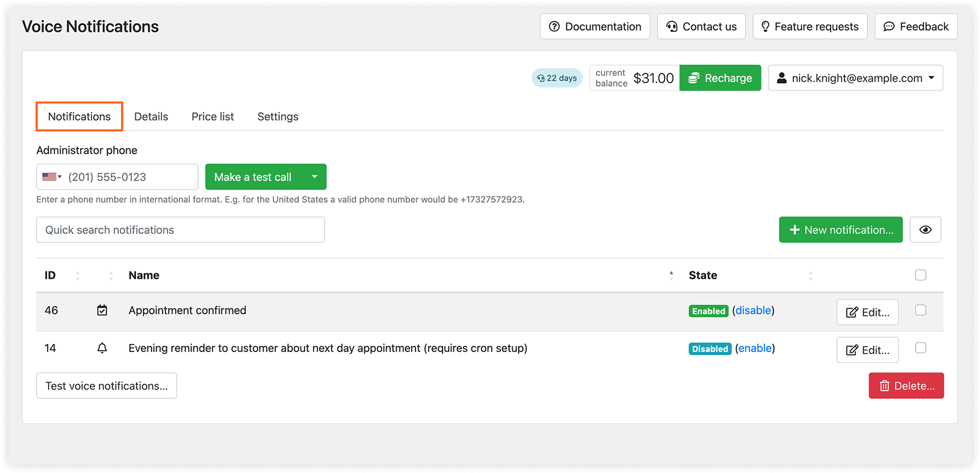Open the Price list tab
This screenshot has width=980, height=473.
pyautogui.click(x=212, y=117)
